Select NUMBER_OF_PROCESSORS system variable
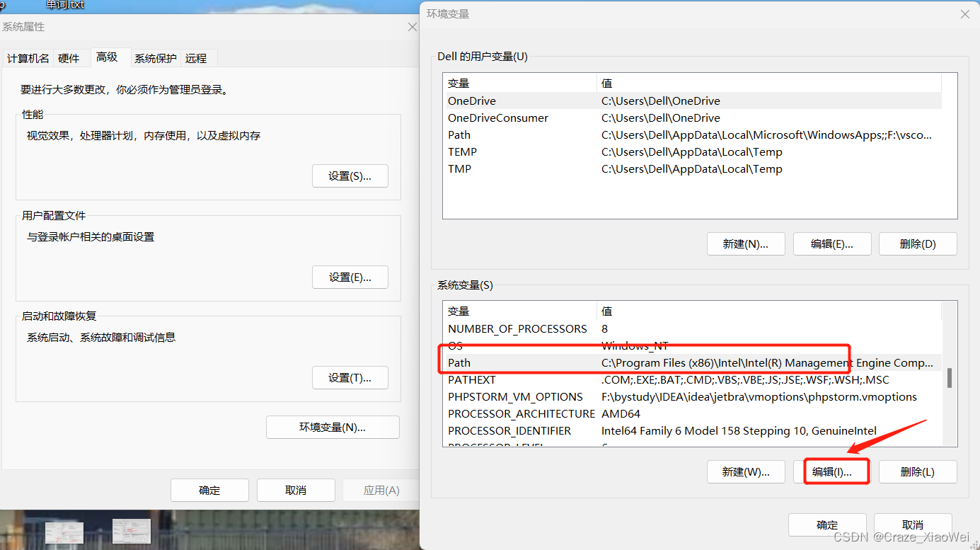980x550 pixels. coord(692,329)
